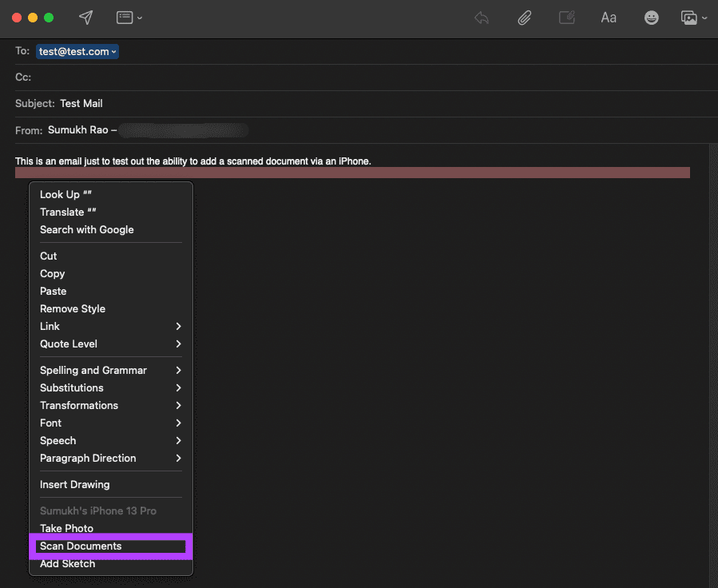Expand the photo browser dropdown arrow

(704, 18)
